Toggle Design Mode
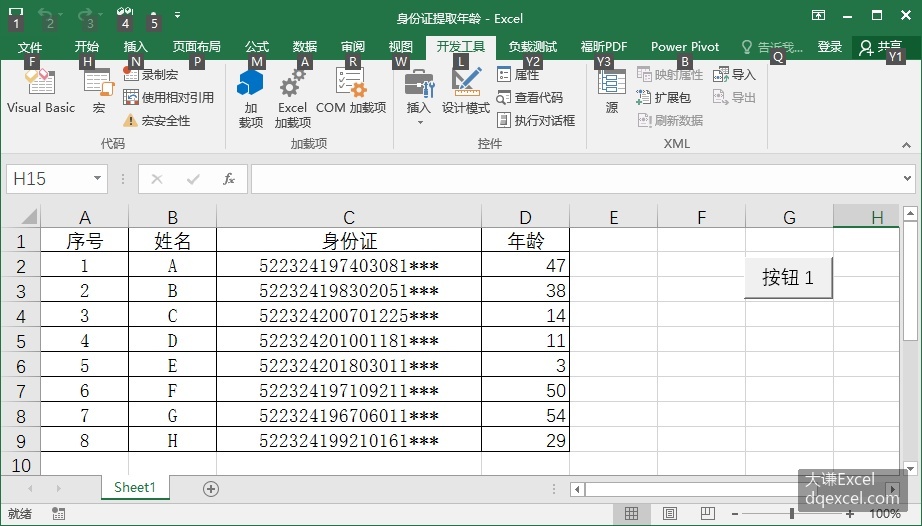 [x=466, y=91]
